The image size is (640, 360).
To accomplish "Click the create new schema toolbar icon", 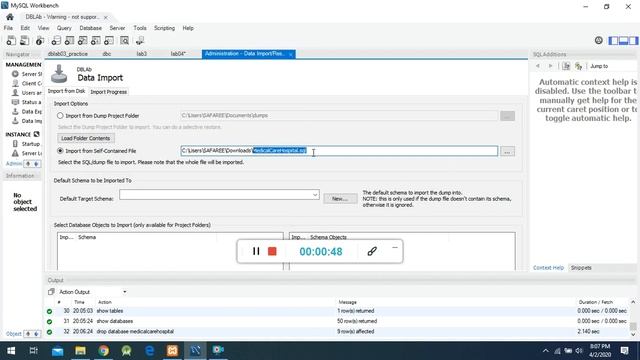I will coord(56,40).
